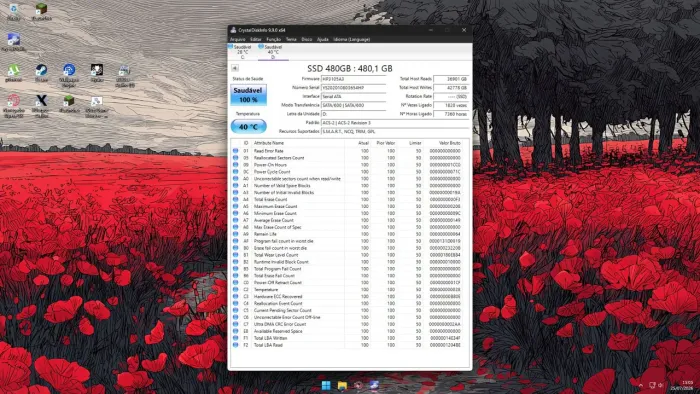
Task: Click the Saudável 100 % health status button
Action: point(248,95)
